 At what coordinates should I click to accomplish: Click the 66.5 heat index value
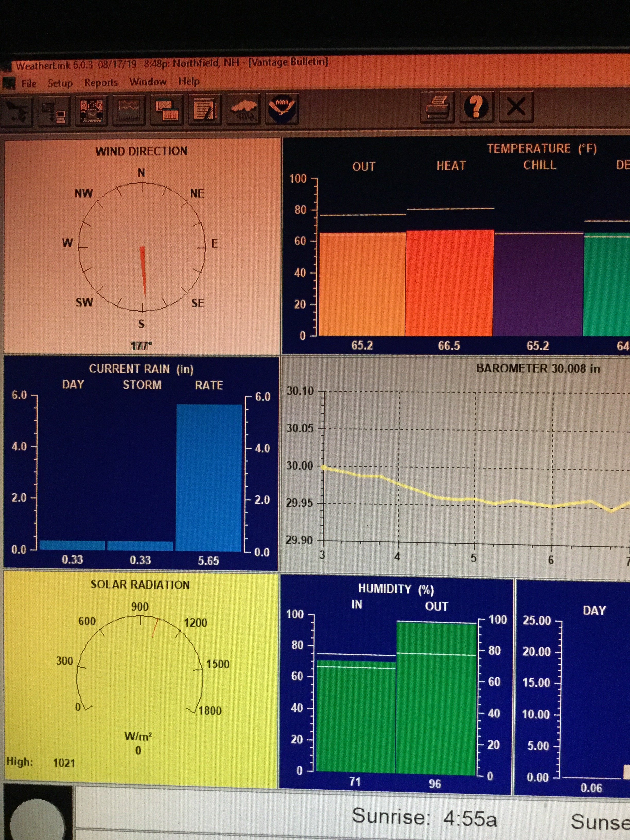449,346
